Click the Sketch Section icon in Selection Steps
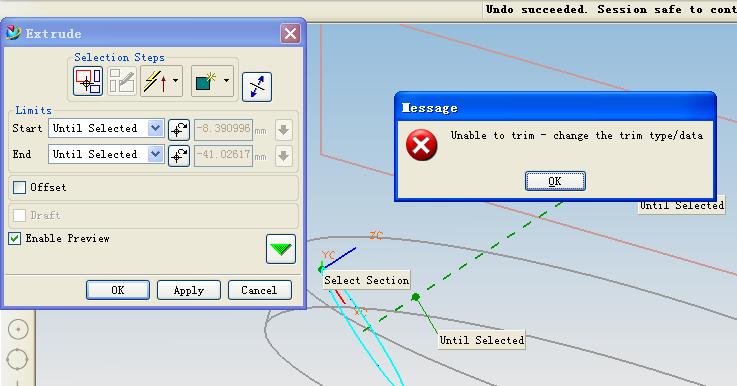This screenshot has width=737, height=386. pos(122,81)
